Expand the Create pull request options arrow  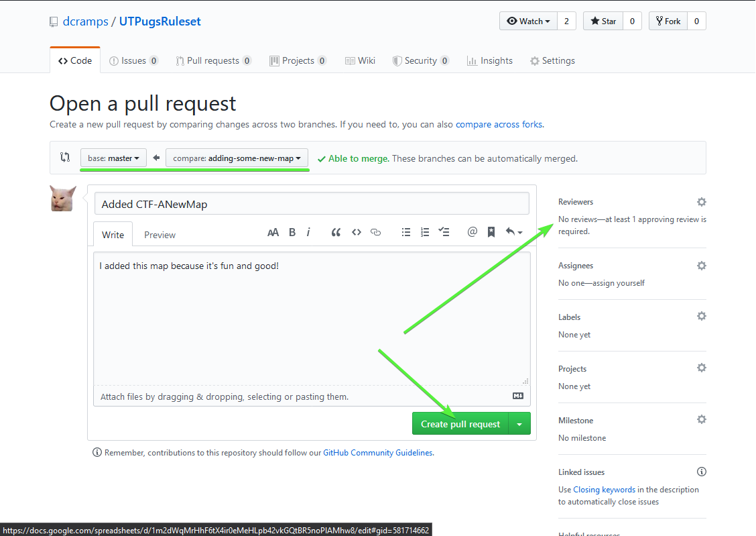519,423
